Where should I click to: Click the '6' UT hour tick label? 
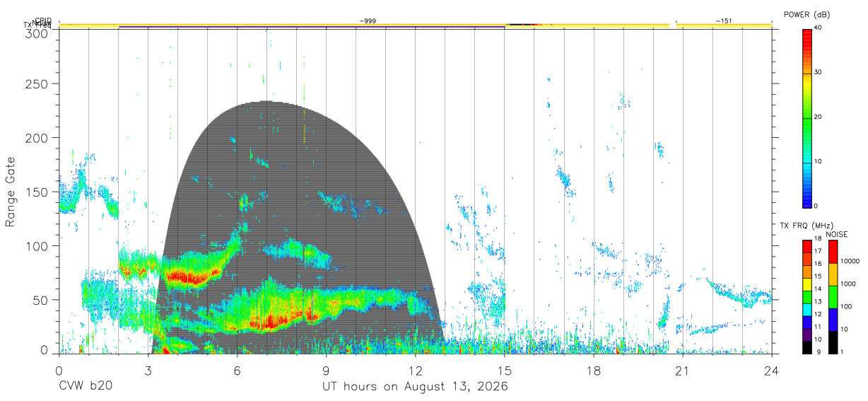pyautogui.click(x=237, y=370)
